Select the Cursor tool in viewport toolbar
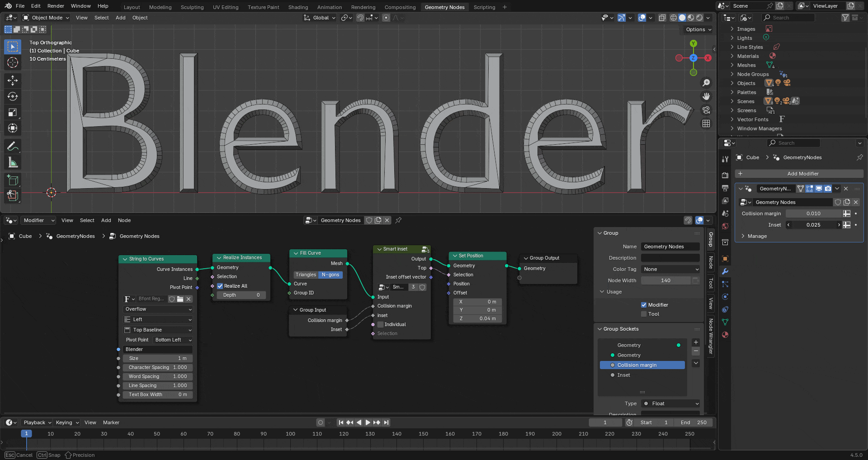Image resolution: width=868 pixels, height=460 pixels. pos(13,62)
